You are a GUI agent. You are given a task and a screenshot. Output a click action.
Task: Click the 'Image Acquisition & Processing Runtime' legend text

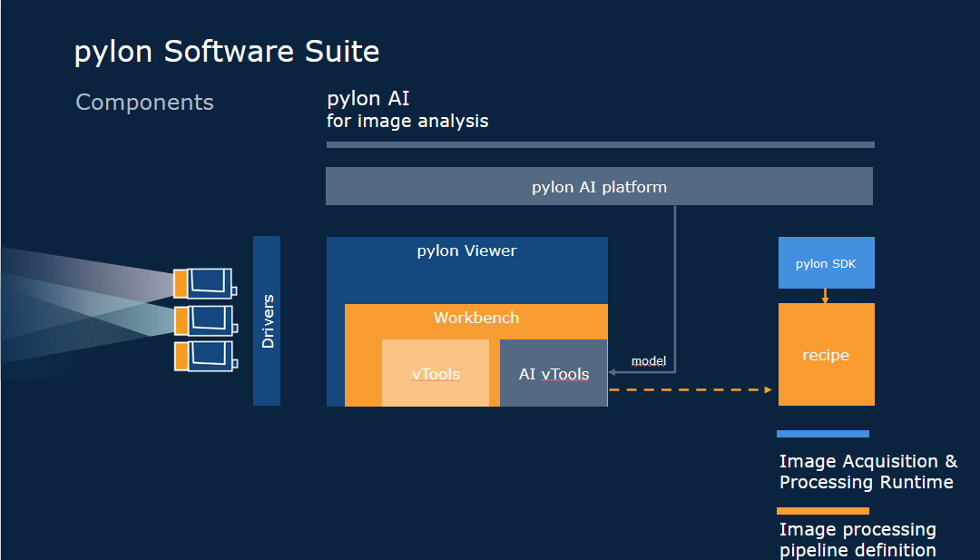[868, 471]
